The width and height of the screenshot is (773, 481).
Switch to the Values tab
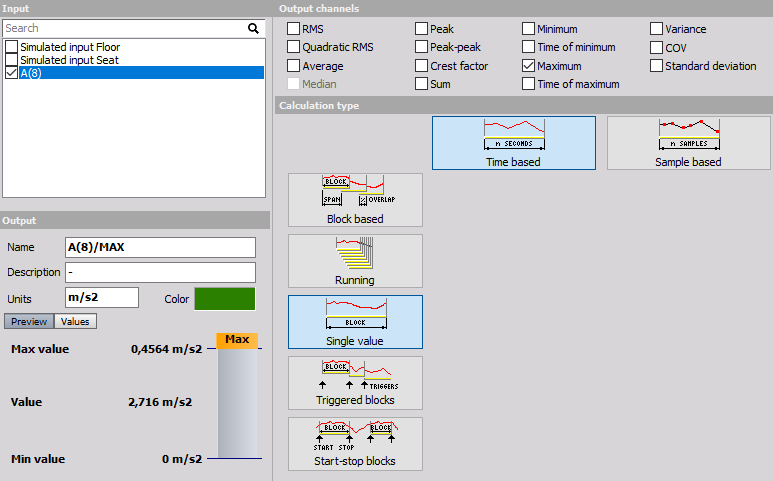pos(75,321)
